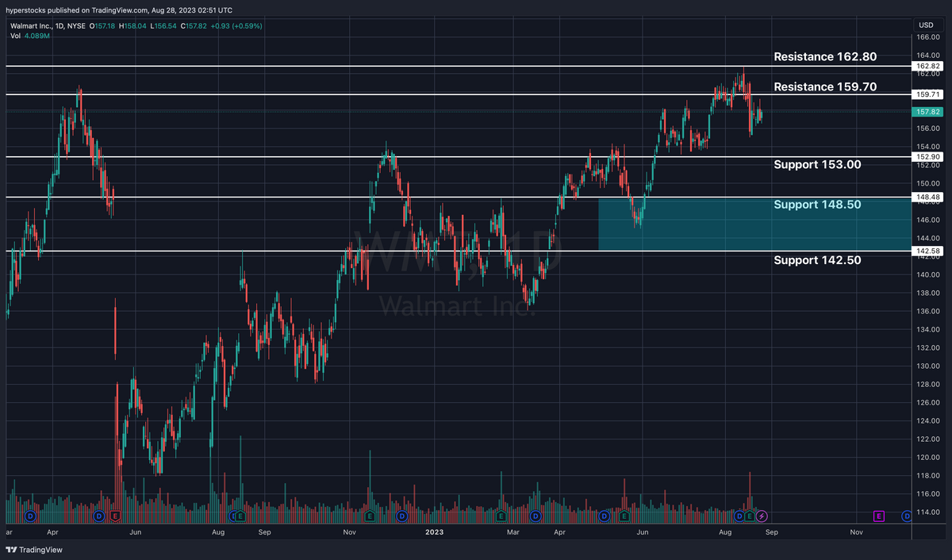The image size is (952, 560).
Task: Click the 114.00 price axis label
Action: [x=928, y=512]
